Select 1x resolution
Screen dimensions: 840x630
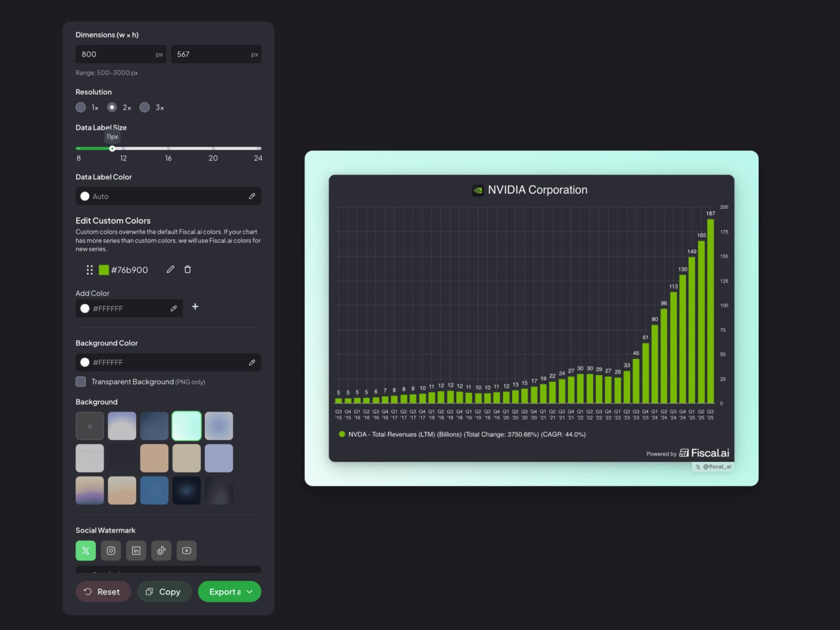point(81,107)
